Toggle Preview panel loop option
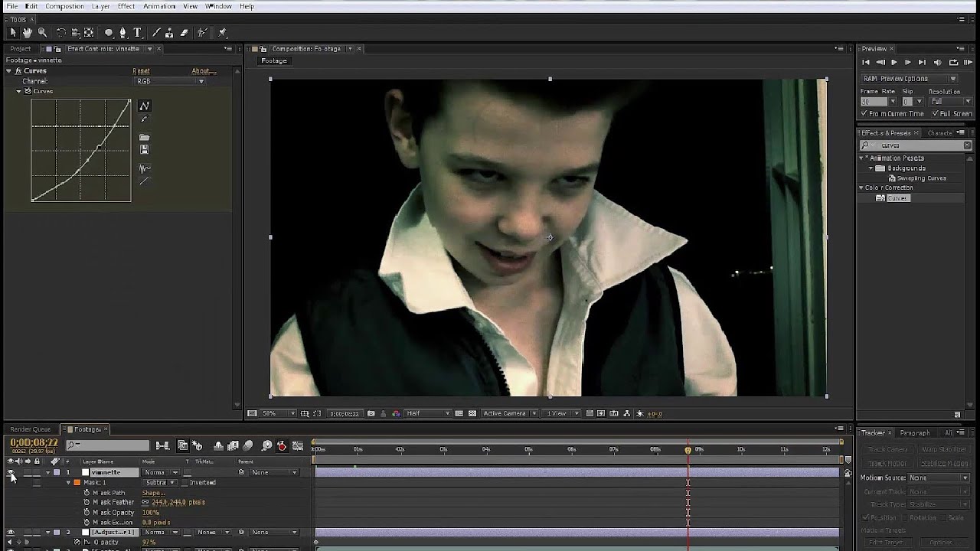980x551 pixels. [x=953, y=62]
